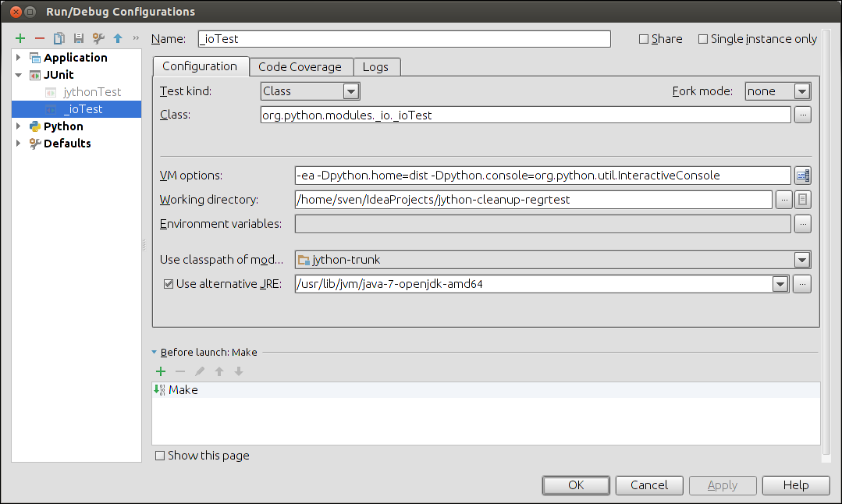Toggle Single instance only checkbox
The width and height of the screenshot is (842, 504).
click(x=703, y=39)
